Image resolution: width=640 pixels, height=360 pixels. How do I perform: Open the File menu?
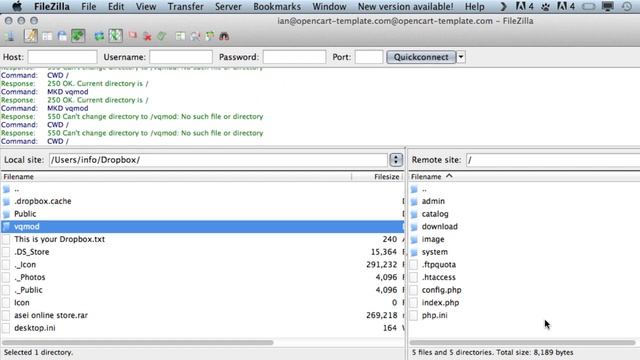(89, 7)
